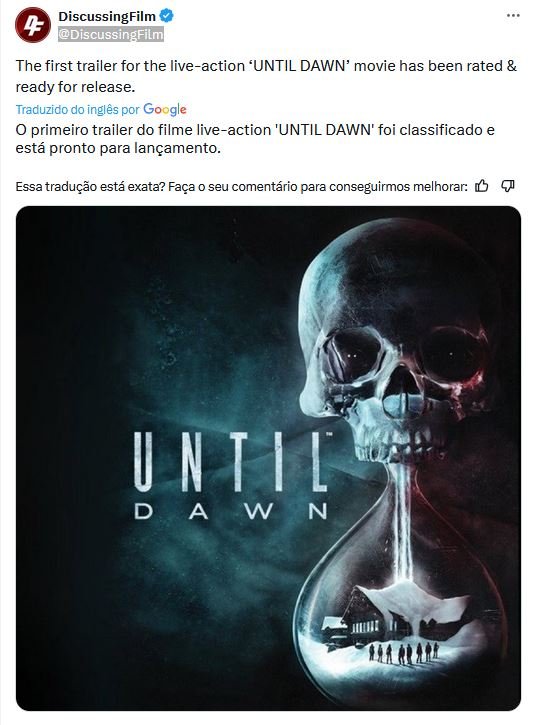
Task: Click the Portuguese translated tweet text
Action: click(x=255, y=139)
